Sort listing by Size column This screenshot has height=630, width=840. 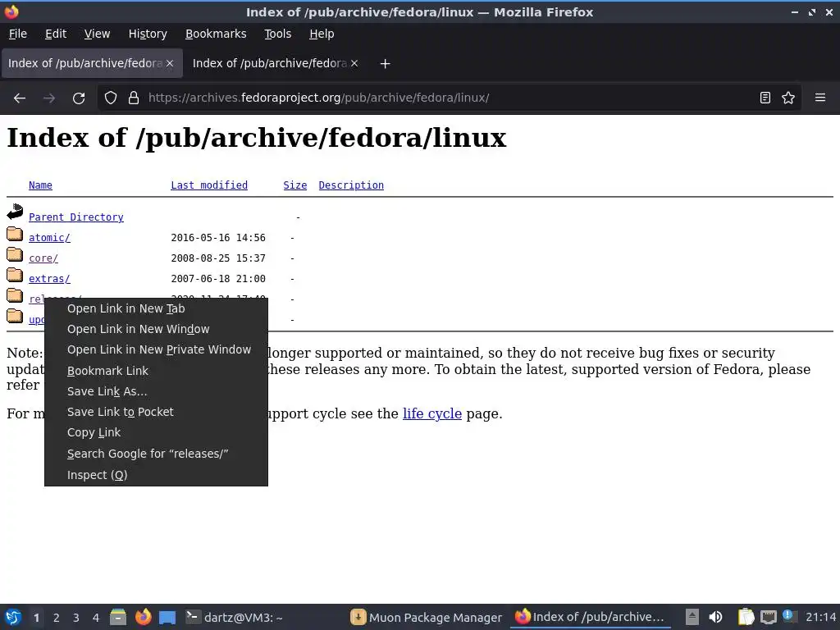point(294,185)
